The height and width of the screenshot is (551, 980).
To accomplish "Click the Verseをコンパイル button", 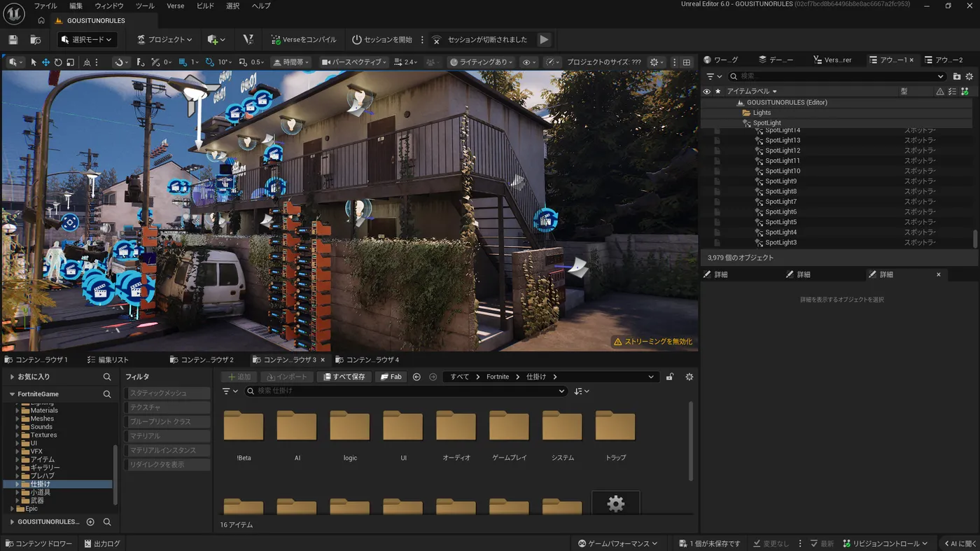I will pyautogui.click(x=304, y=40).
